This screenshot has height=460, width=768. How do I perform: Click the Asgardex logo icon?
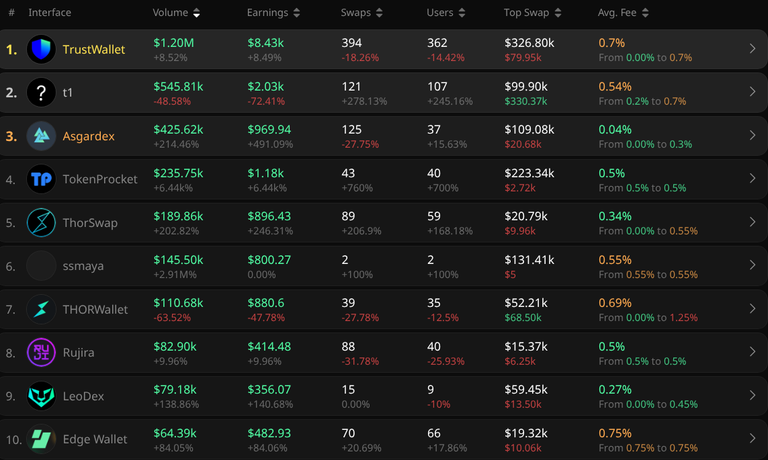tap(41, 136)
